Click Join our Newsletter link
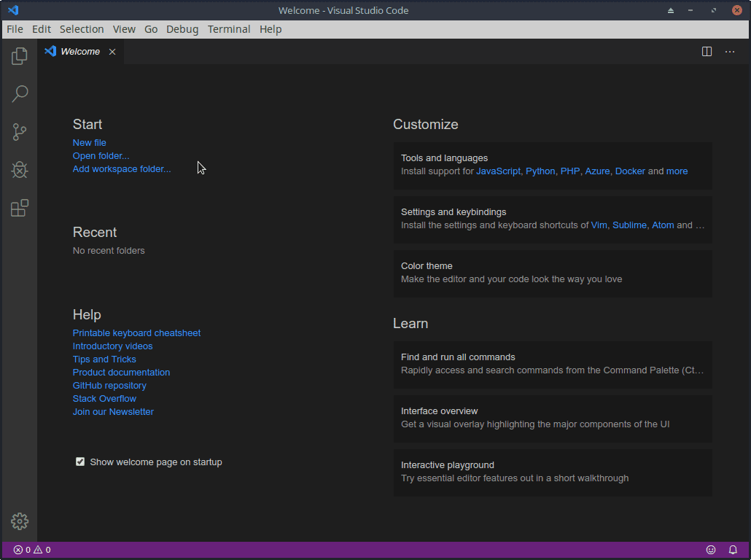The image size is (751, 560). pyautogui.click(x=113, y=412)
